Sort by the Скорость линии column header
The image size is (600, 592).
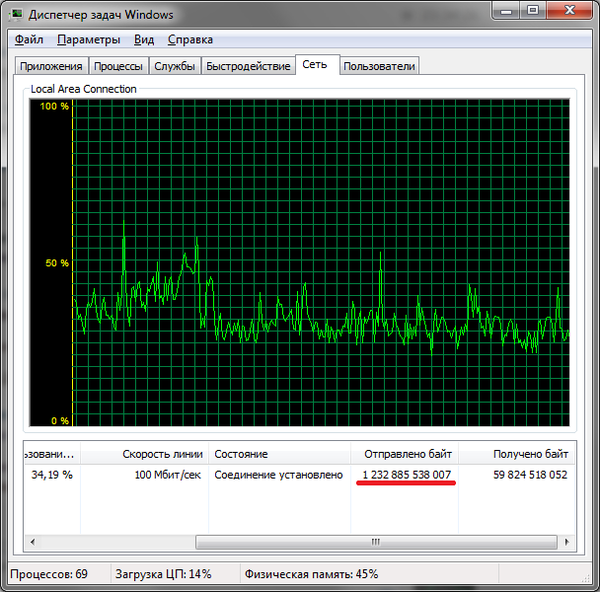(x=162, y=454)
